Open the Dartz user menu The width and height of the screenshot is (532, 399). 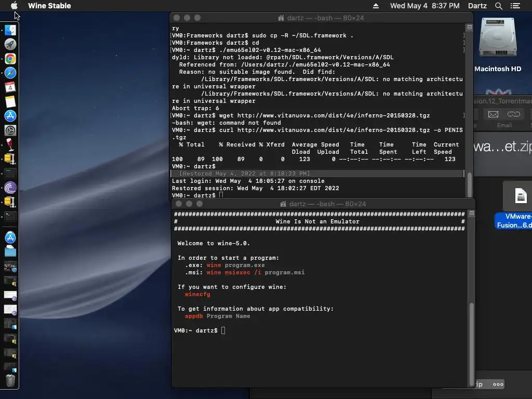(477, 6)
